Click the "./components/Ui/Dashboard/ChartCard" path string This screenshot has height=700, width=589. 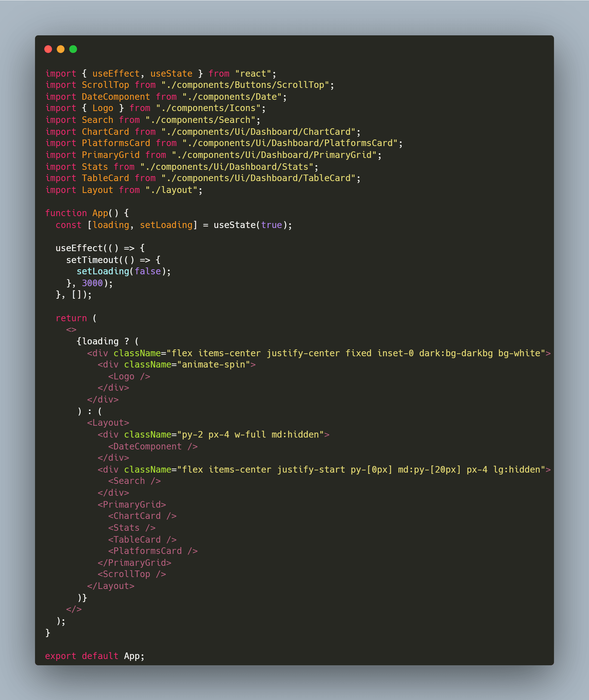[259, 132]
